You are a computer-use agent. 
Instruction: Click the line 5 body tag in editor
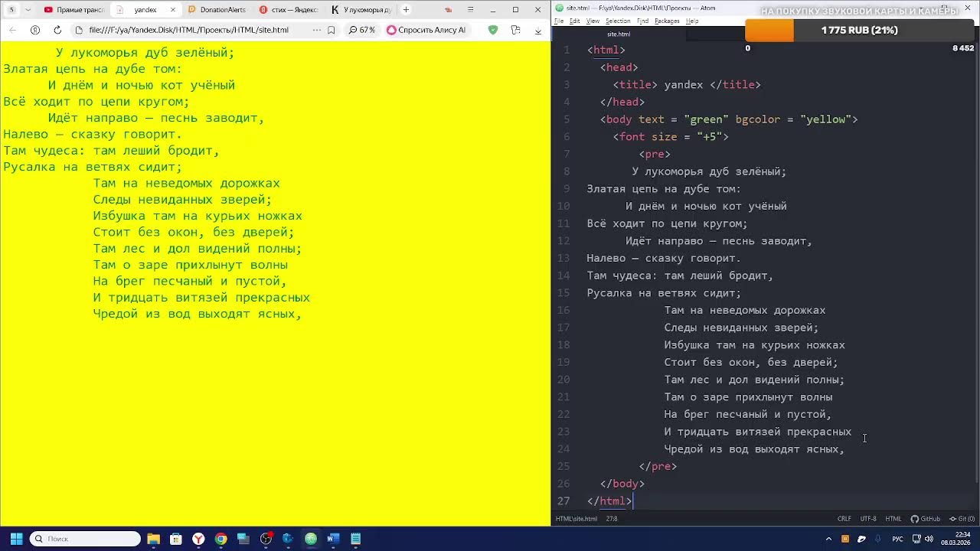[729, 119]
